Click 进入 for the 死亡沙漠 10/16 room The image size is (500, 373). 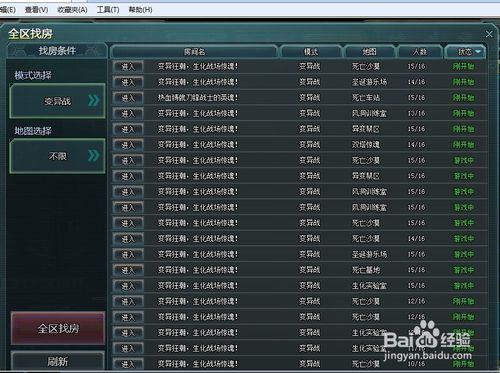[128, 364]
